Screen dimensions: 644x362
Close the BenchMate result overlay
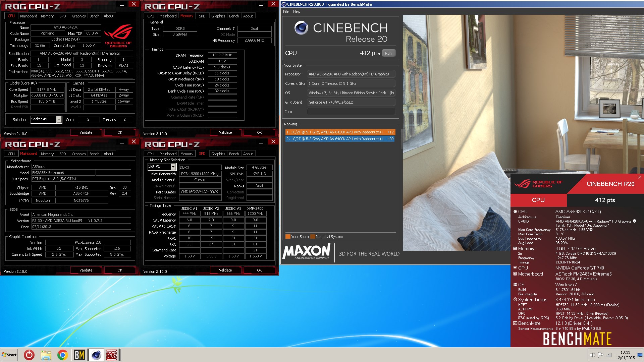point(640,177)
